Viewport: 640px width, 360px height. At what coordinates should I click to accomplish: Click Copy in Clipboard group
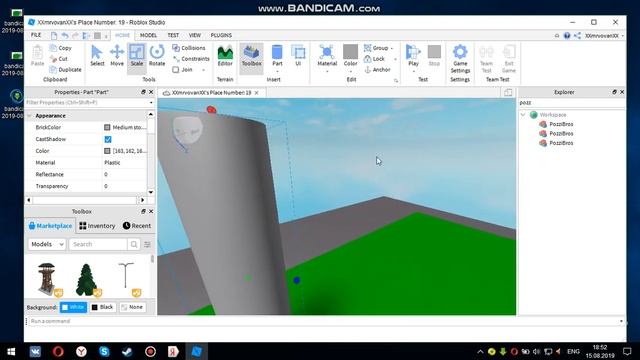click(60, 48)
